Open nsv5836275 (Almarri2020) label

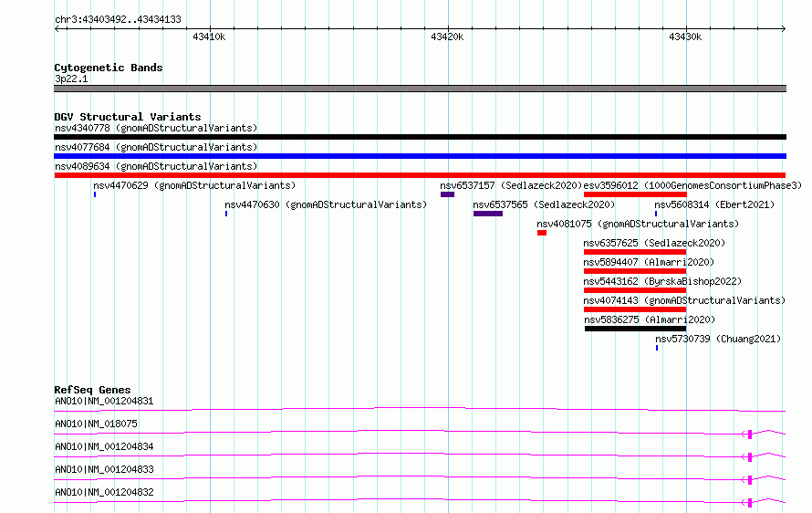(650, 319)
